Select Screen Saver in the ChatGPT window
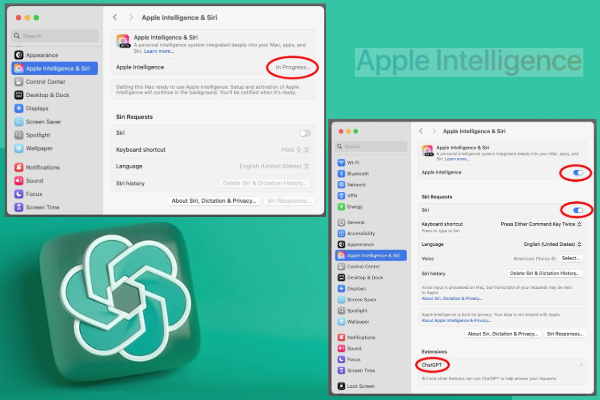 coord(357,300)
